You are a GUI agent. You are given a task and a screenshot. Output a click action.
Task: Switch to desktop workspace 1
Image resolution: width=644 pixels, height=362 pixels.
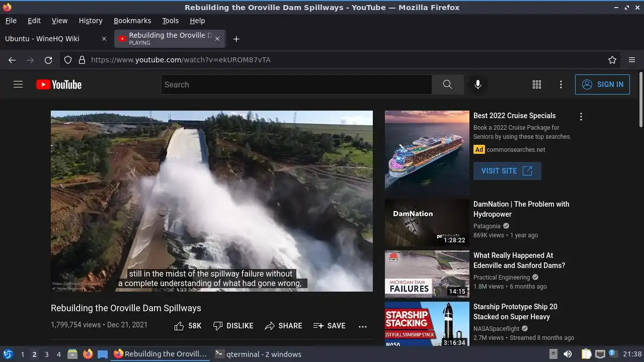tap(22, 354)
